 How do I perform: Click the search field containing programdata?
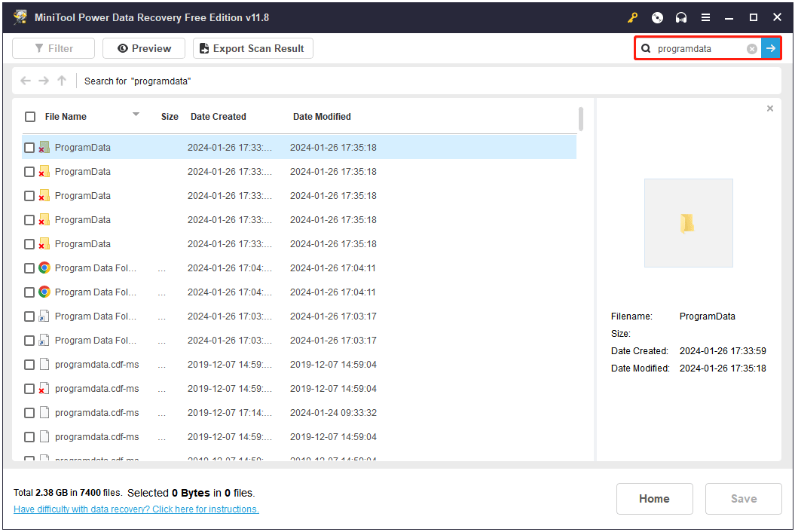(x=700, y=49)
